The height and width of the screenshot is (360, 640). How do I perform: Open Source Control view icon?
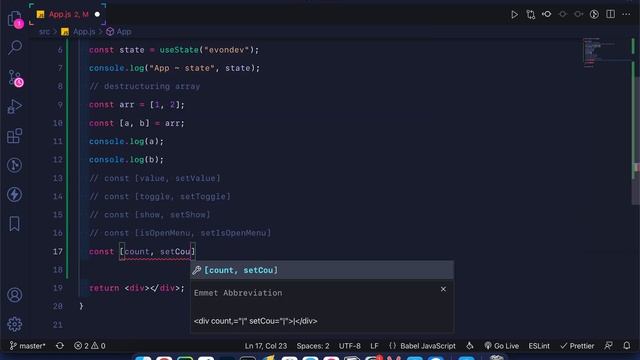16,78
